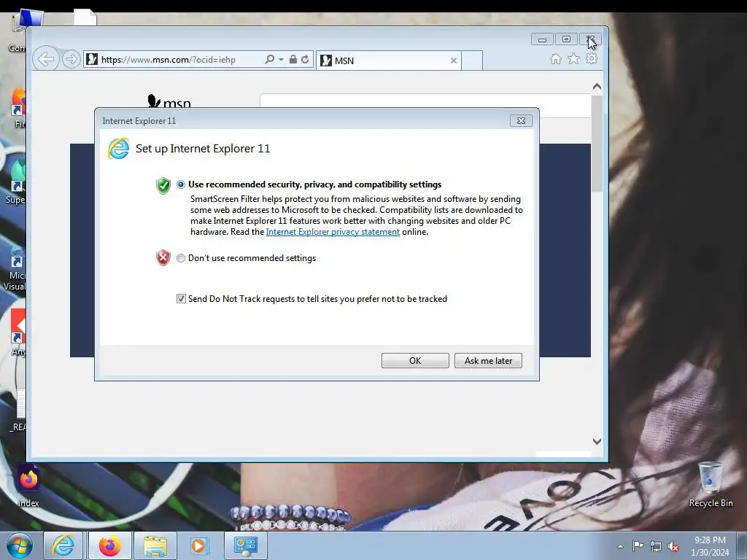Select the index desktop icon
This screenshot has height=560, width=747.
(x=28, y=484)
